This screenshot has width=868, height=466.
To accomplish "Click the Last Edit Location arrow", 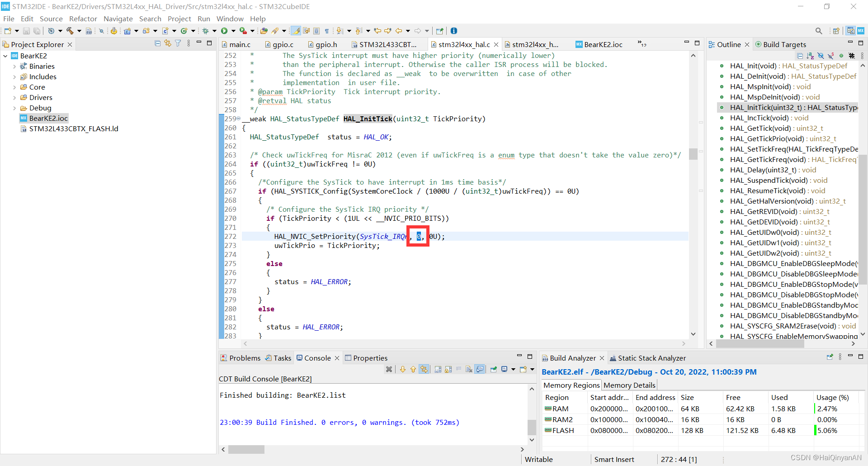I will [x=377, y=31].
